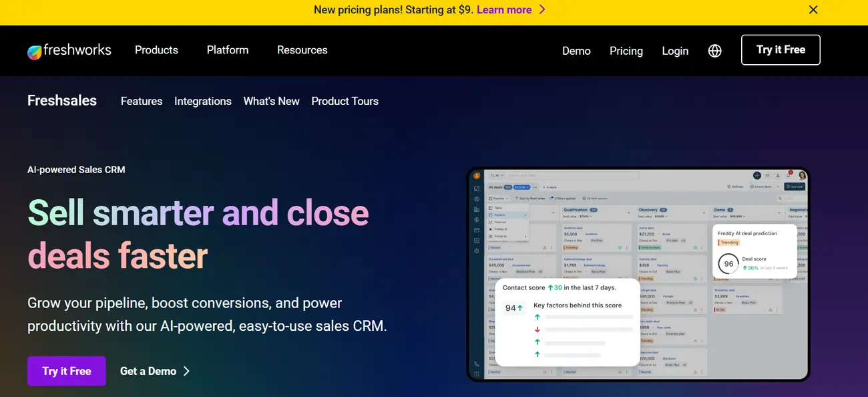Image resolution: width=868 pixels, height=397 pixels.
Task: Click the Freshworks logo
Action: coord(69,49)
